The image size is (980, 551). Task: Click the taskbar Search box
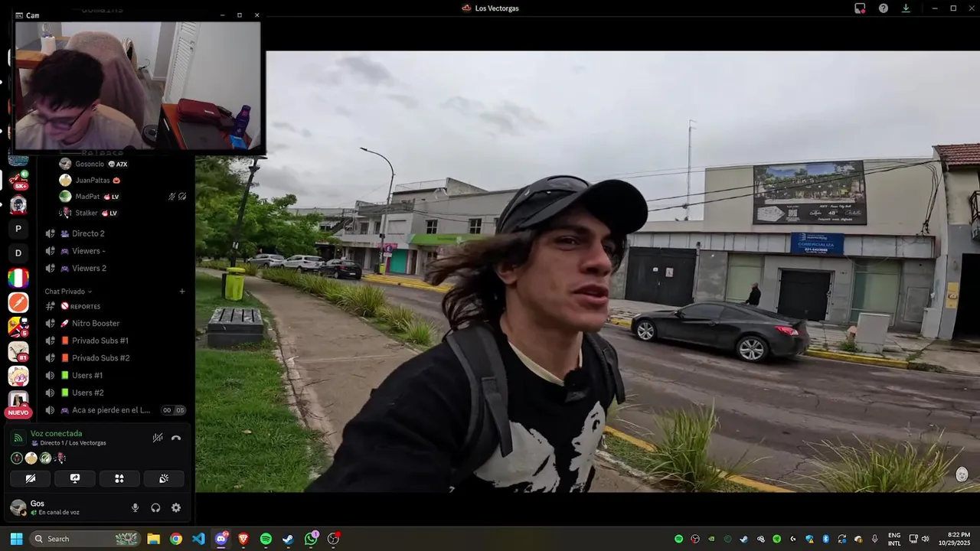(85, 539)
